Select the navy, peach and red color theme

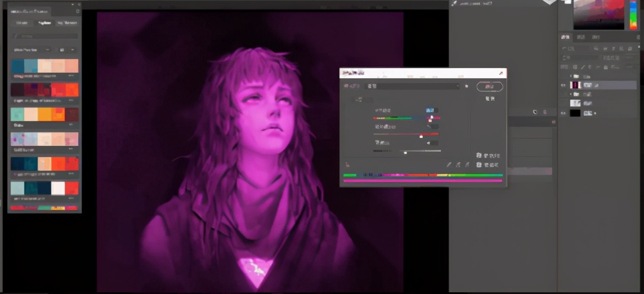44,164
